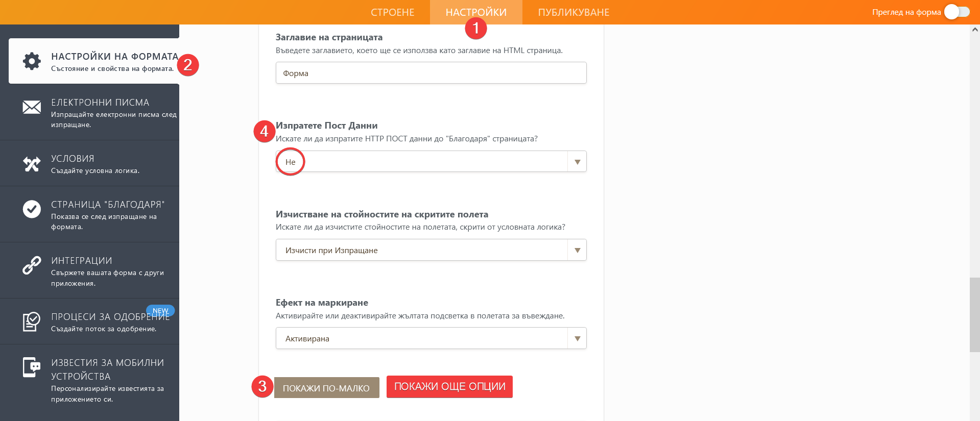Toggle the Преглед на форма switch

click(957, 11)
